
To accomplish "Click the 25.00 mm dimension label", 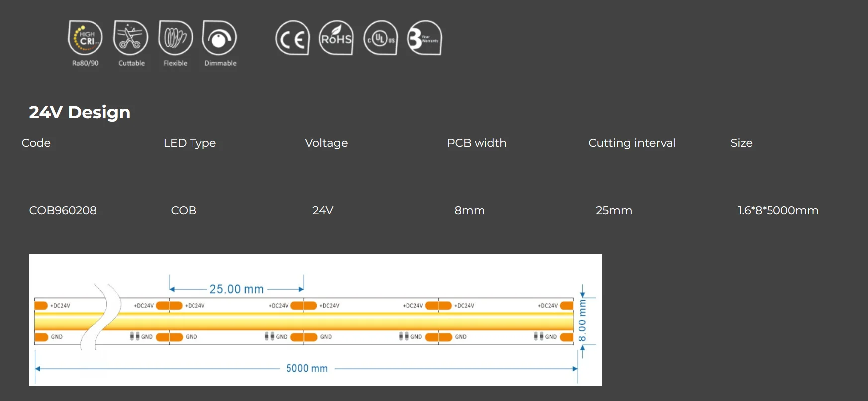I will click(236, 289).
